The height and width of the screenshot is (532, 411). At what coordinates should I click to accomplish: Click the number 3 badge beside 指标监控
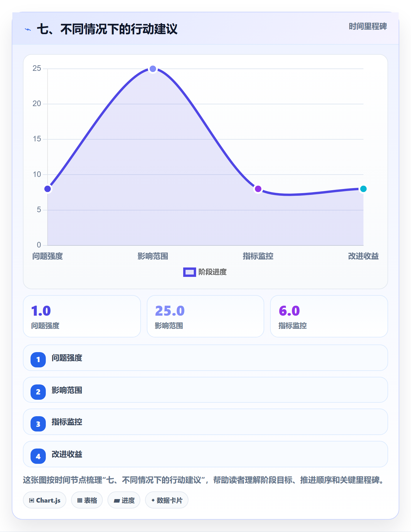click(x=38, y=424)
